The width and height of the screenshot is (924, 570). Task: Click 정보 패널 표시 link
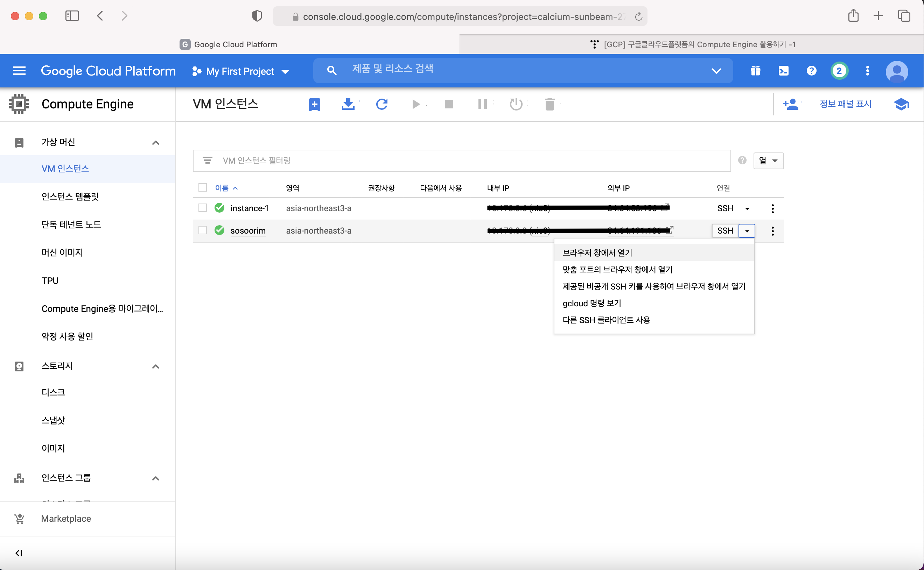tap(845, 104)
